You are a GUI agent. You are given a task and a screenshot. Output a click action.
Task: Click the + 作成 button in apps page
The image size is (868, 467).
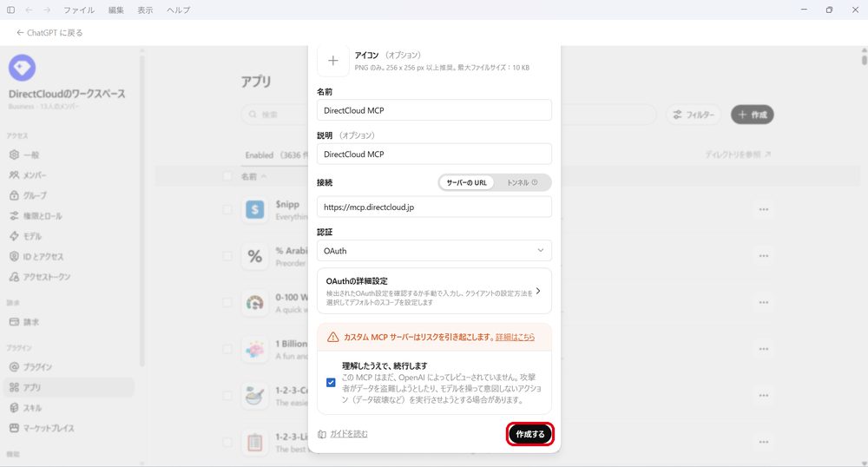(753, 115)
